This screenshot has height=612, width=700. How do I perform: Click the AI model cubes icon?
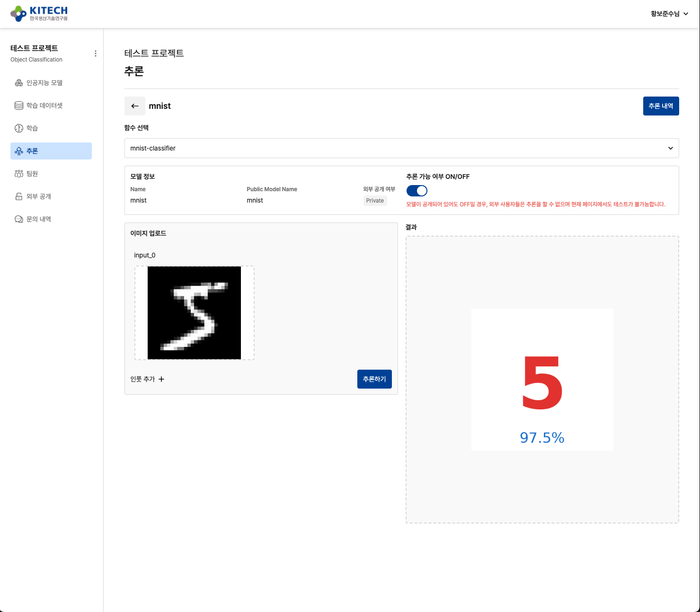[x=19, y=83]
